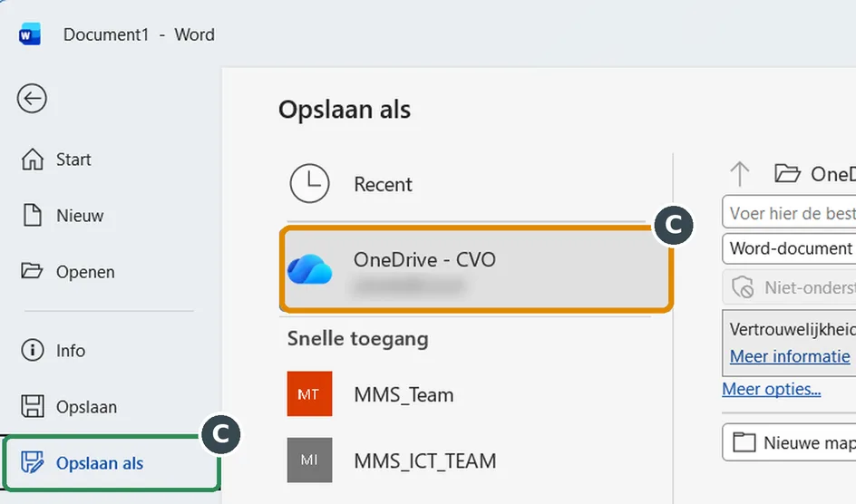Viewport: 856px width, 504px height.
Task: Open the Meer opties link
Action: click(771, 389)
